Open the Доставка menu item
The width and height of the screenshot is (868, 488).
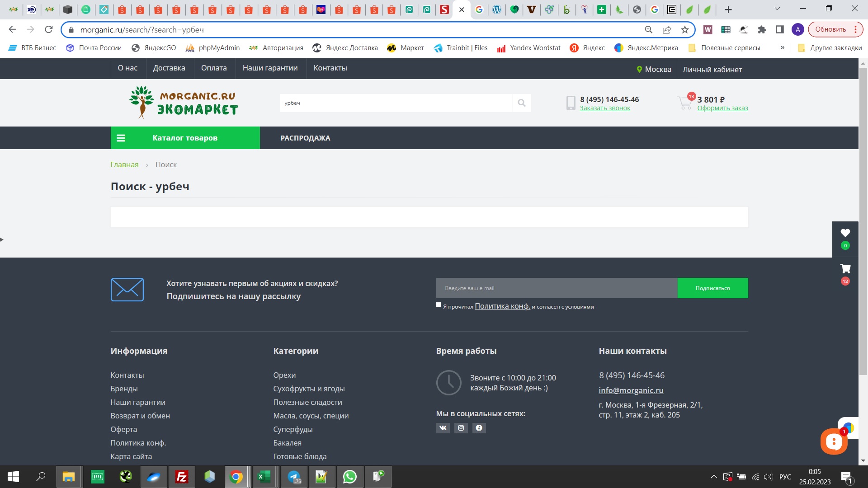tap(169, 68)
